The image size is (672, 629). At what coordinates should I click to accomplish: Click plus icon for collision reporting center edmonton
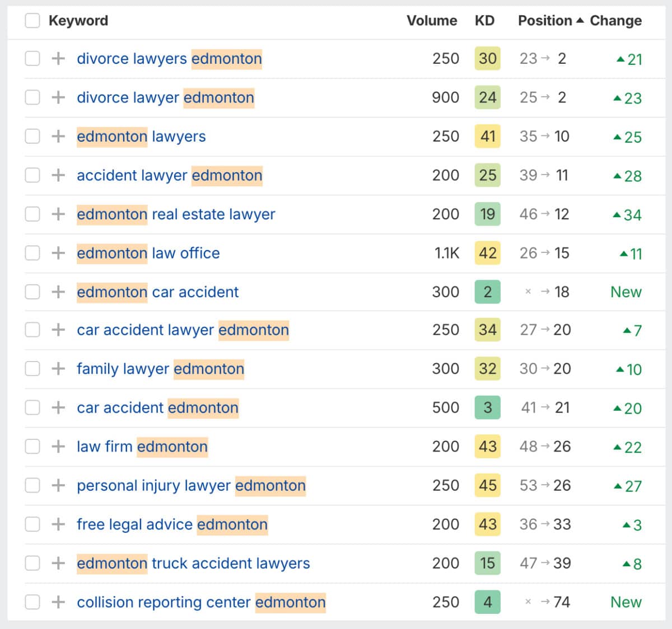click(58, 602)
